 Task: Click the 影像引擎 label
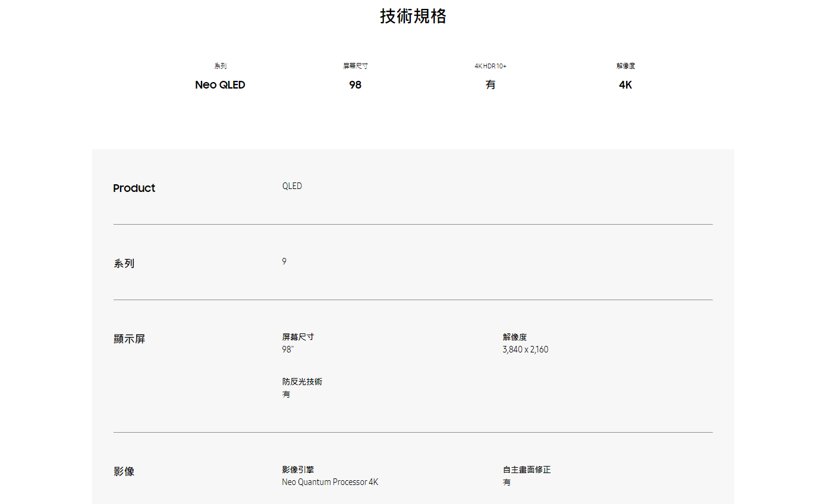pyautogui.click(x=298, y=470)
